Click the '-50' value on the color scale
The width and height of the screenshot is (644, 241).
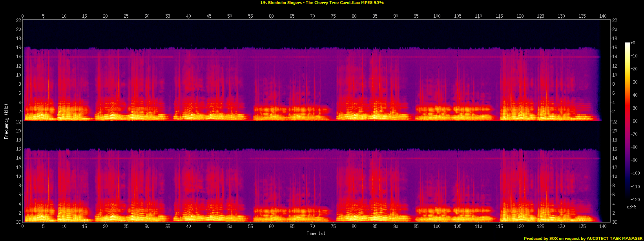[x=634, y=108]
